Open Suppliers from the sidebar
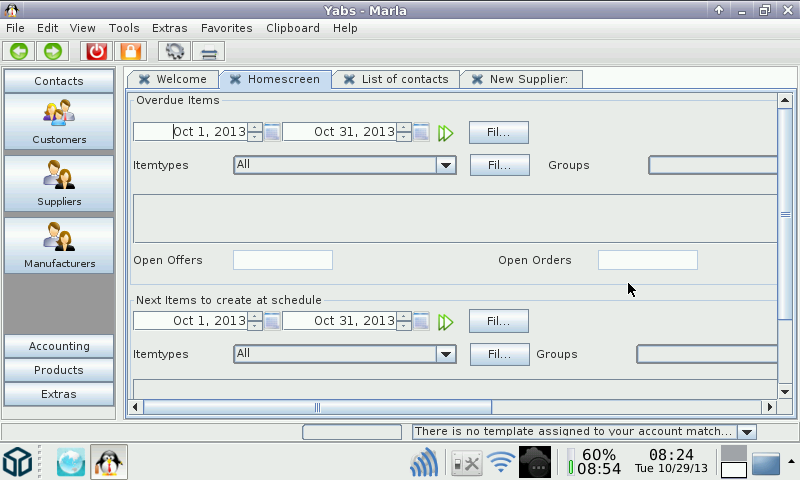The width and height of the screenshot is (800, 480). click(x=59, y=184)
